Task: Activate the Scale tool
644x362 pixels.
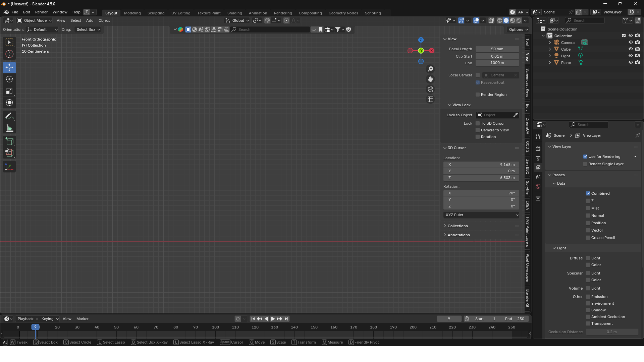Action: [9, 91]
